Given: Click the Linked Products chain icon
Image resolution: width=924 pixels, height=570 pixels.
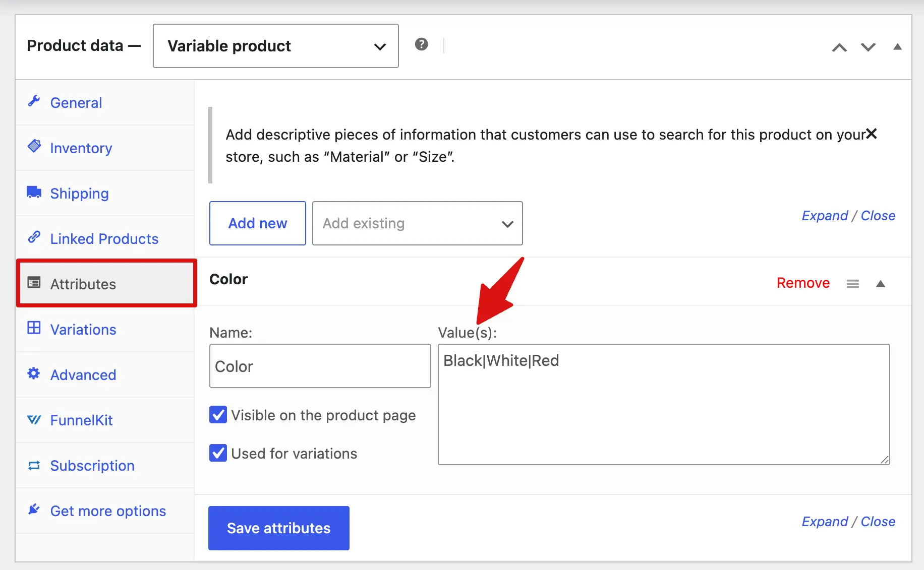Looking at the screenshot, I should [x=34, y=237].
